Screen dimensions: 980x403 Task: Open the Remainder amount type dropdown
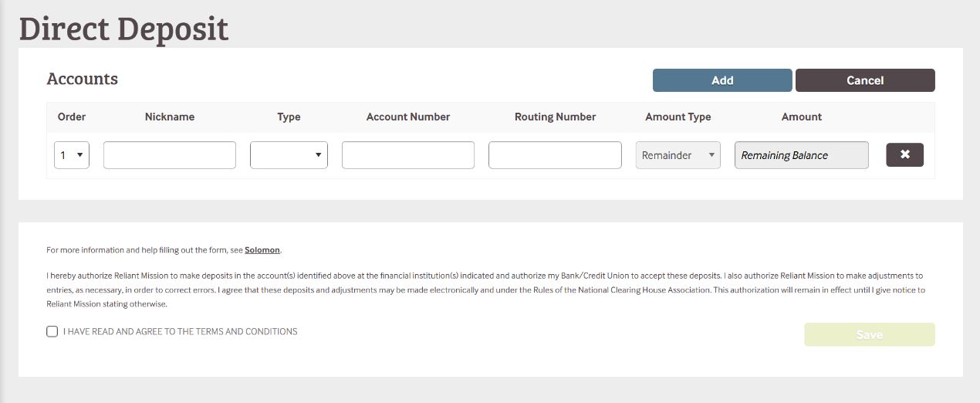point(678,154)
